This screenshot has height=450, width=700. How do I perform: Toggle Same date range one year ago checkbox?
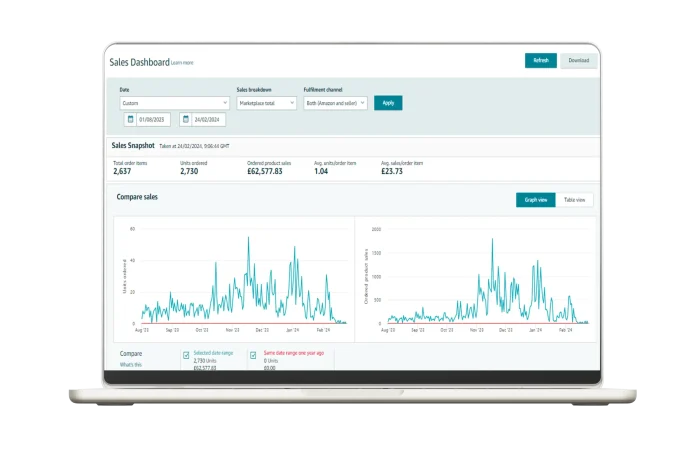click(254, 354)
